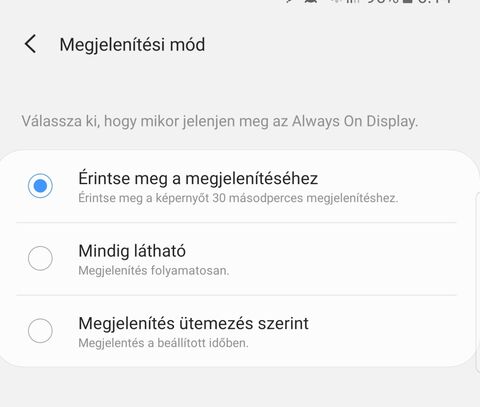Click the scrollbar strip at the right edge
The image size is (480, 407).
click(477, 283)
